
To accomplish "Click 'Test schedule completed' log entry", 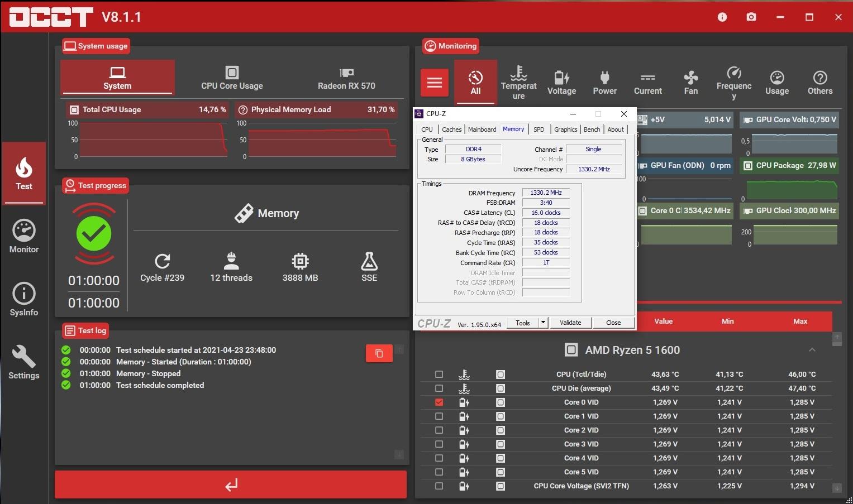I will [x=160, y=385].
